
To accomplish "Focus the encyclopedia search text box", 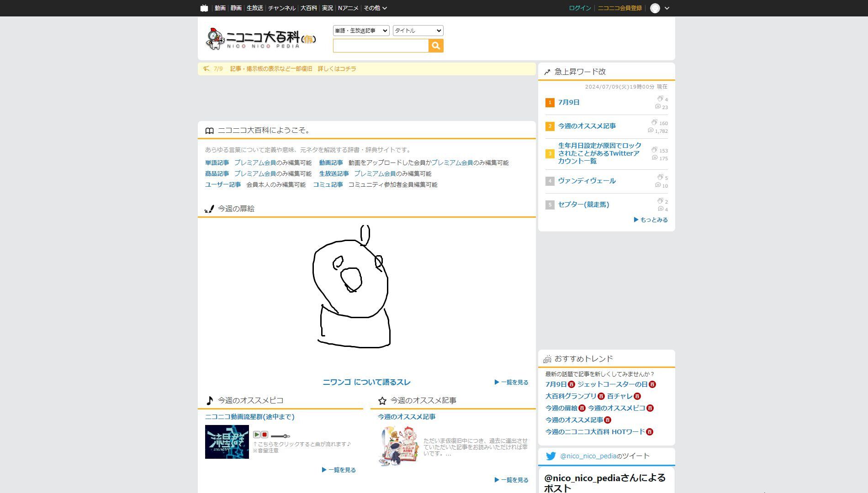I will [381, 46].
